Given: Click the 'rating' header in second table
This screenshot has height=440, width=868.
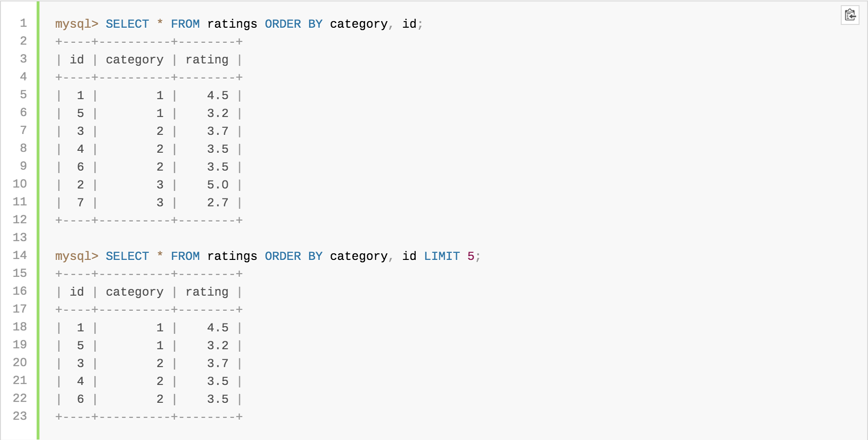Looking at the screenshot, I should point(207,292).
